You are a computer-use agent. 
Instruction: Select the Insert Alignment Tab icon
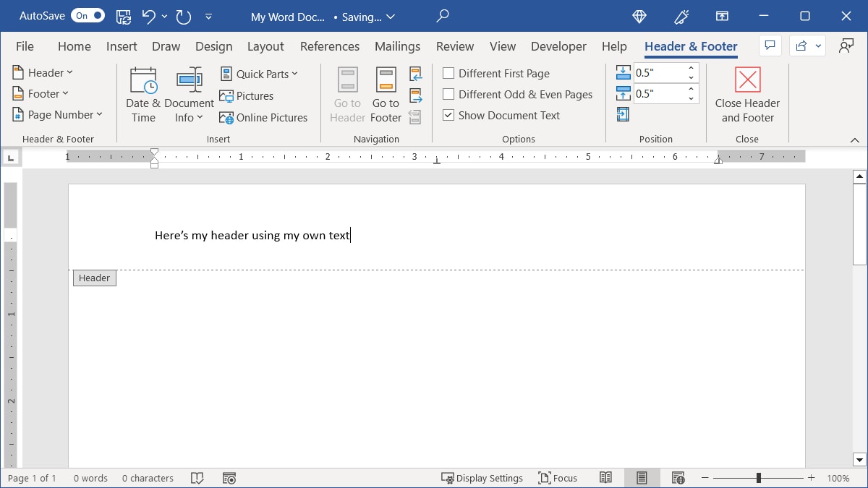tap(623, 114)
